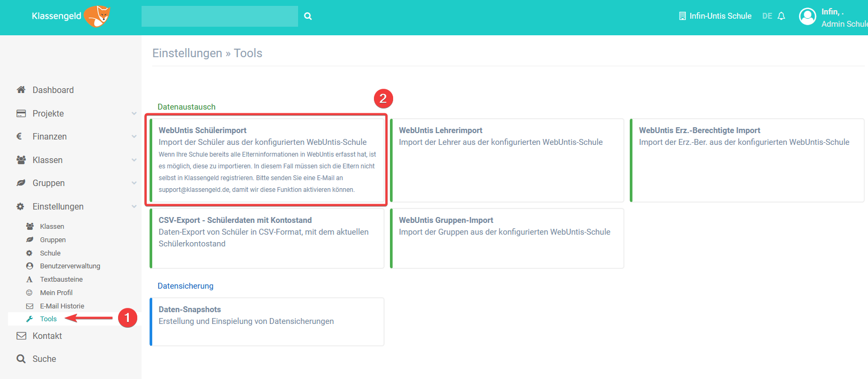Expand the Gruppen menu chevron
868x379 pixels.
click(x=134, y=183)
